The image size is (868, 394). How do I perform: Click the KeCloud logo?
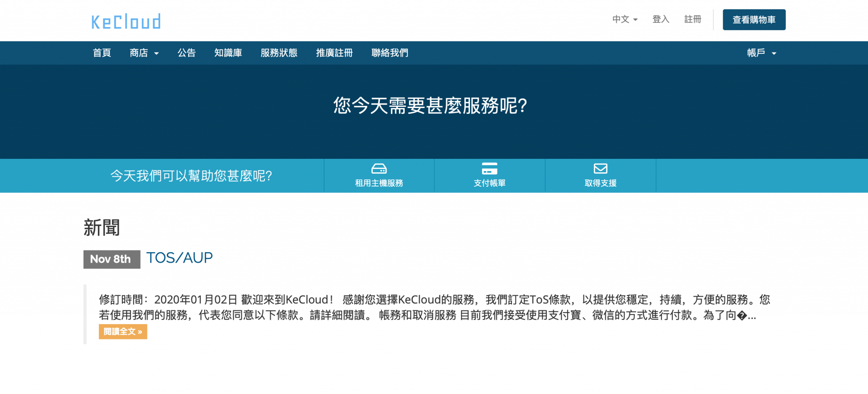coord(126,21)
